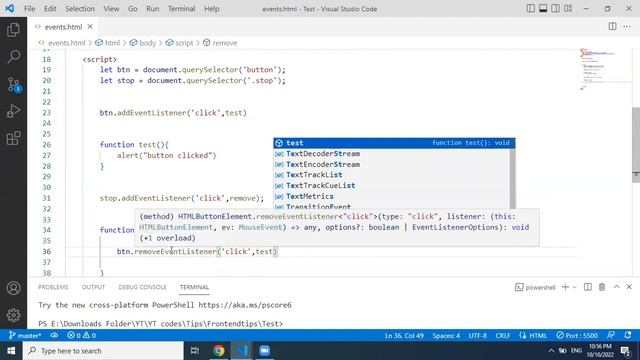640x360 pixels.
Task: Close the terminal panel
Action: click(x=629, y=287)
